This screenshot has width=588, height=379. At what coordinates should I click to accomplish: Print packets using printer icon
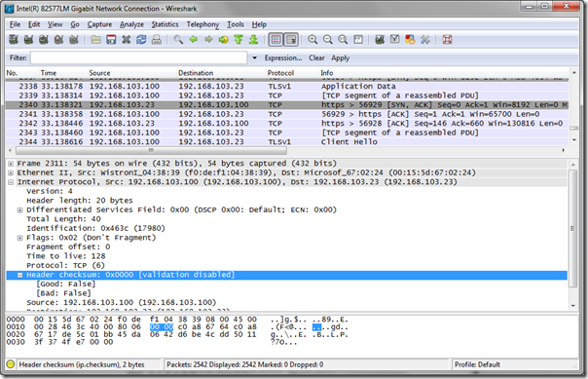[x=157, y=39]
